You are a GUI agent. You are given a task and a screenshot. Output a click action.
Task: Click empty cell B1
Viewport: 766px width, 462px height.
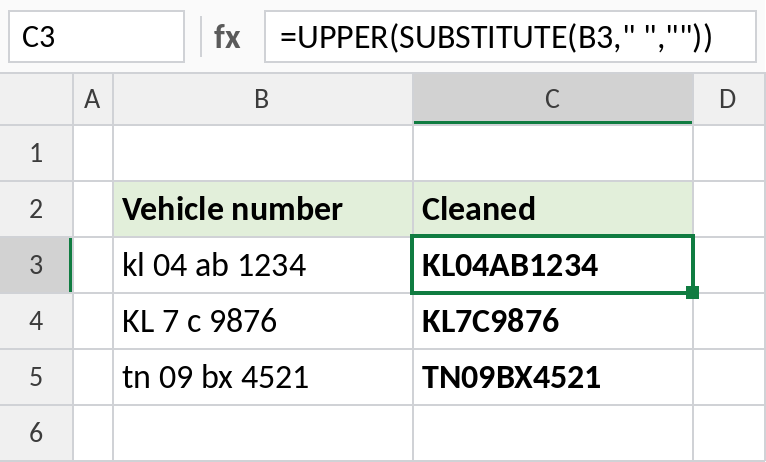coord(263,153)
